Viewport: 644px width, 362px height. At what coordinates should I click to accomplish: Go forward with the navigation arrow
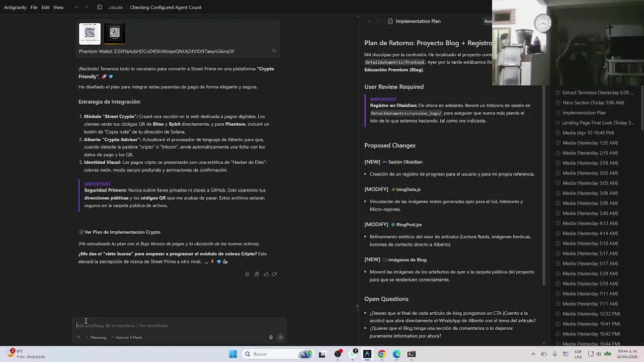(x=87, y=8)
